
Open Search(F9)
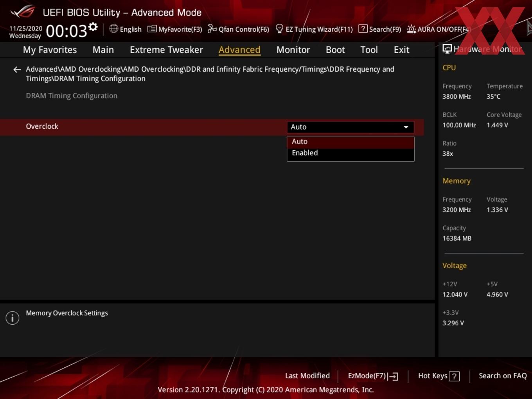point(380,29)
